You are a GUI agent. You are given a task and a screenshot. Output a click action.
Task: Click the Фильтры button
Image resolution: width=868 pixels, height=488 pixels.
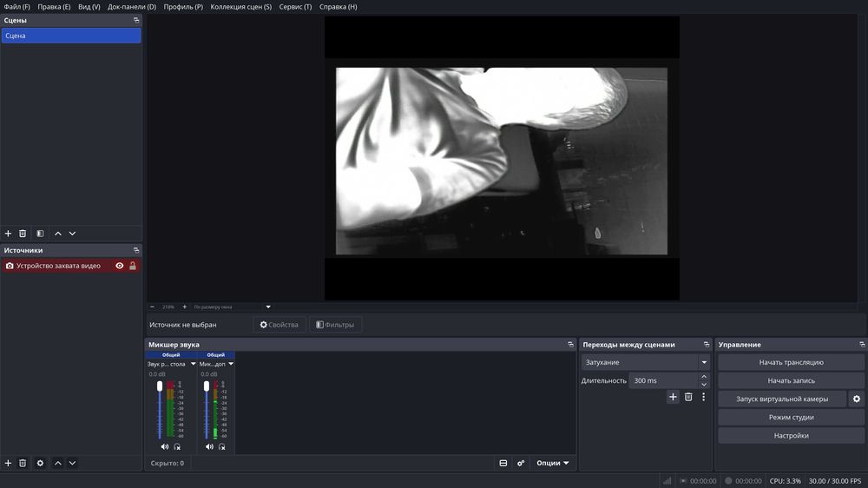tap(335, 325)
